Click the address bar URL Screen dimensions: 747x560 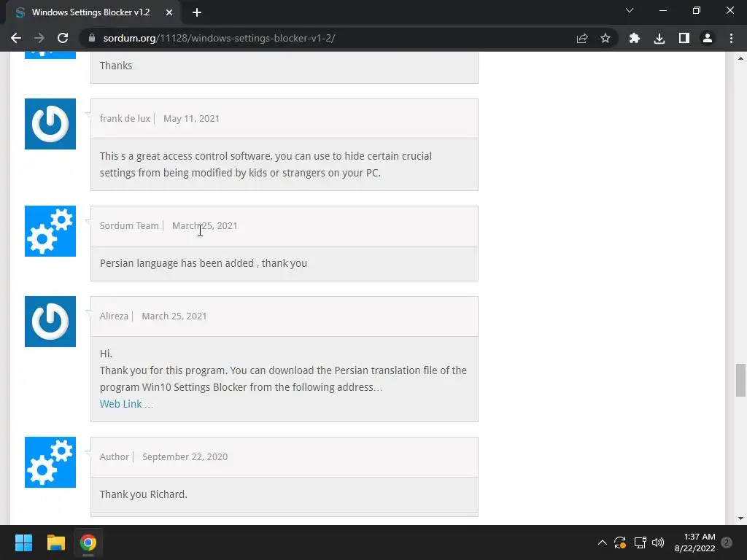[x=219, y=38]
